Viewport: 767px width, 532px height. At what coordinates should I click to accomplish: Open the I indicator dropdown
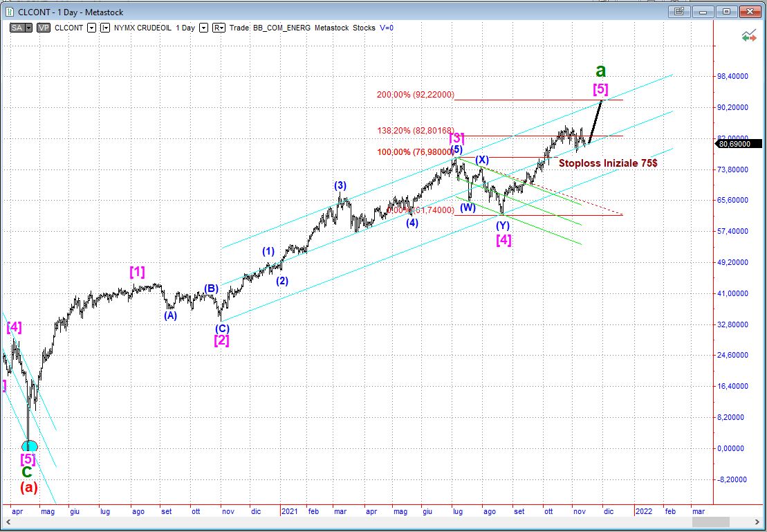105,28
